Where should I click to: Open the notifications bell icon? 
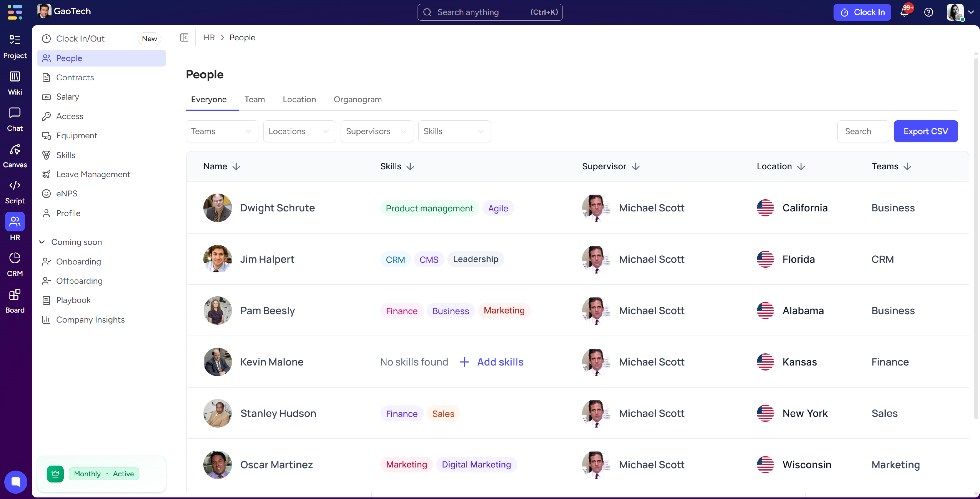click(904, 12)
